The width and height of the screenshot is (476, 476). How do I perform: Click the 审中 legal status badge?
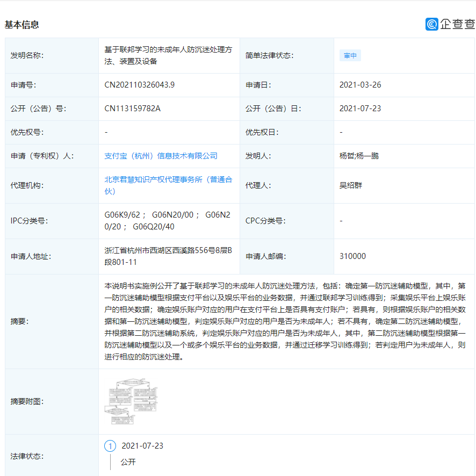(350, 55)
